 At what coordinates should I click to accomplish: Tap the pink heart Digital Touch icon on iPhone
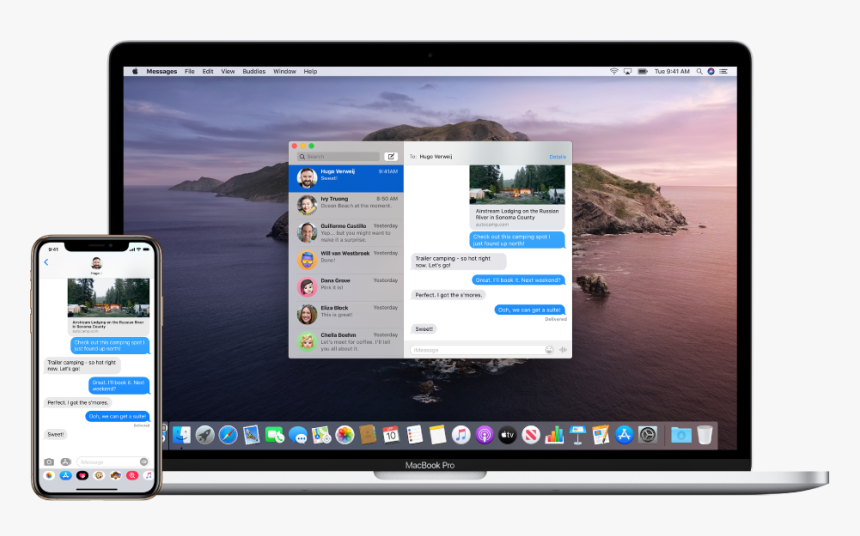[x=82, y=476]
